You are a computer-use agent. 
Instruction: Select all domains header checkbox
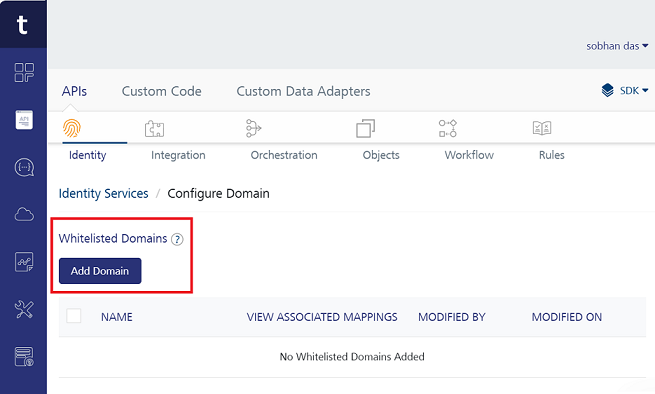pos(74,316)
